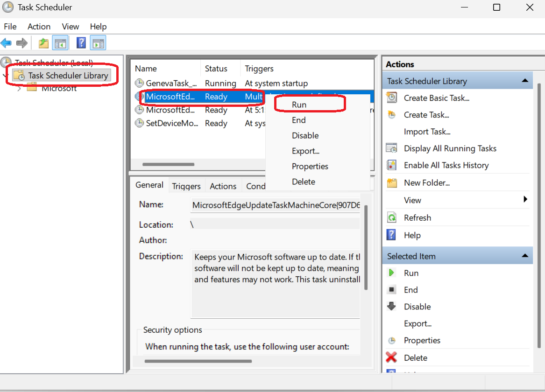Click the red X Delete icon
The width and height of the screenshot is (545, 392).
click(x=391, y=357)
